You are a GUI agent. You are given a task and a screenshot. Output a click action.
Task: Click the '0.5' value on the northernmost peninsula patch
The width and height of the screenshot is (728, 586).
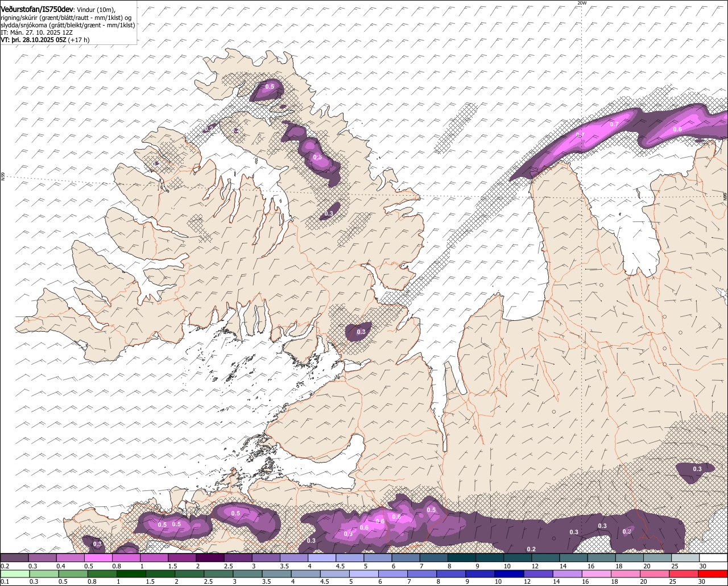(270, 86)
